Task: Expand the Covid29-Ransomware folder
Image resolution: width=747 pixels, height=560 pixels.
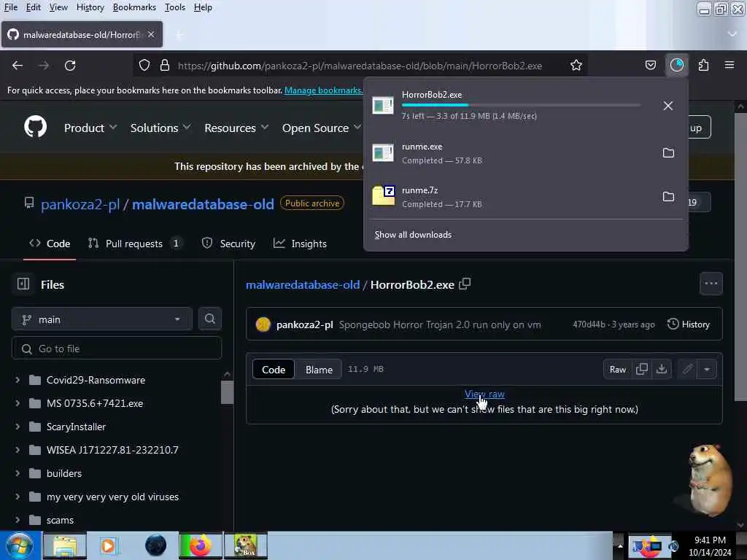Action: pyautogui.click(x=18, y=379)
